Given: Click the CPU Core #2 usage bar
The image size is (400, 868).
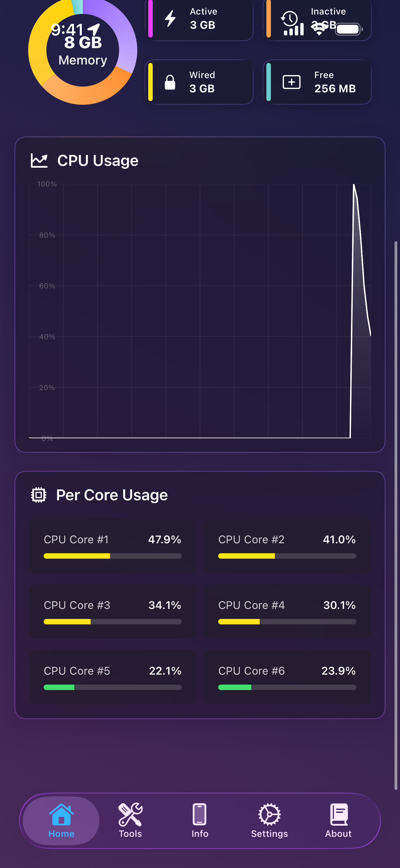Looking at the screenshot, I should click(287, 556).
